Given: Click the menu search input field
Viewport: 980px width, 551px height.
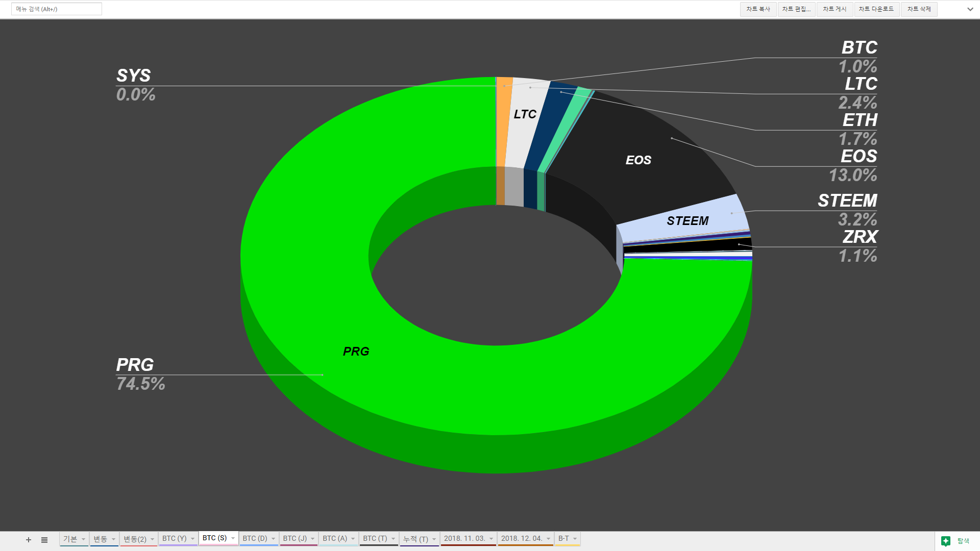Looking at the screenshot, I should pos(56,9).
